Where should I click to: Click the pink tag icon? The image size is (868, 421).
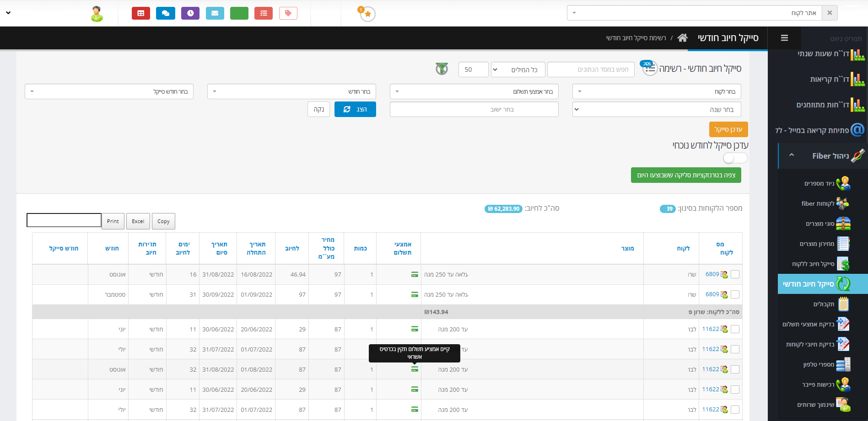click(x=288, y=13)
